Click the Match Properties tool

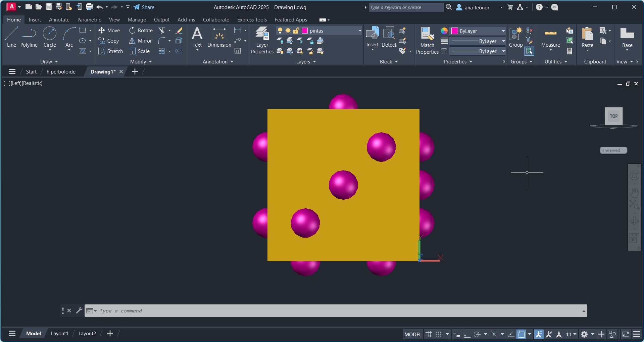pyautogui.click(x=427, y=40)
